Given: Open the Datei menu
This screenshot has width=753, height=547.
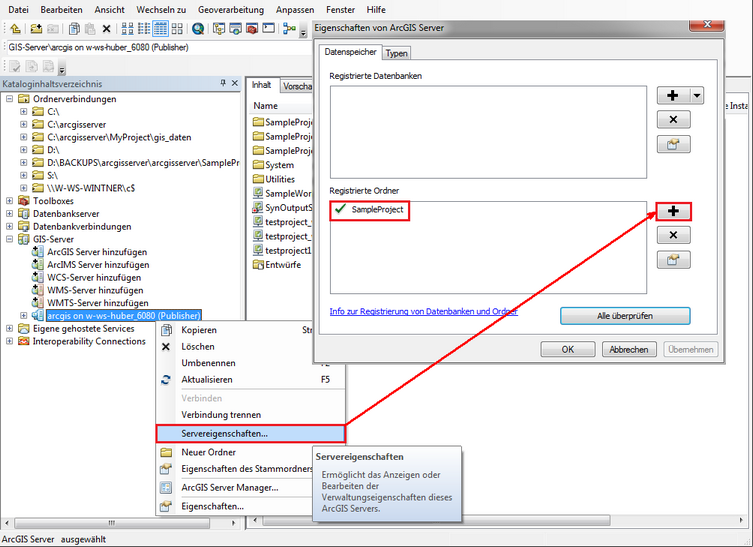Looking at the screenshot, I should coord(18,10).
